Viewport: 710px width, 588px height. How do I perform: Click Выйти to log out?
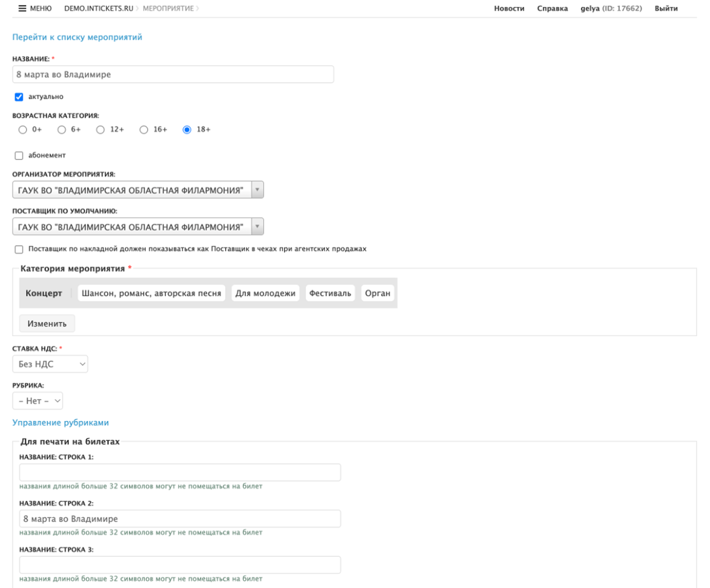tap(666, 9)
